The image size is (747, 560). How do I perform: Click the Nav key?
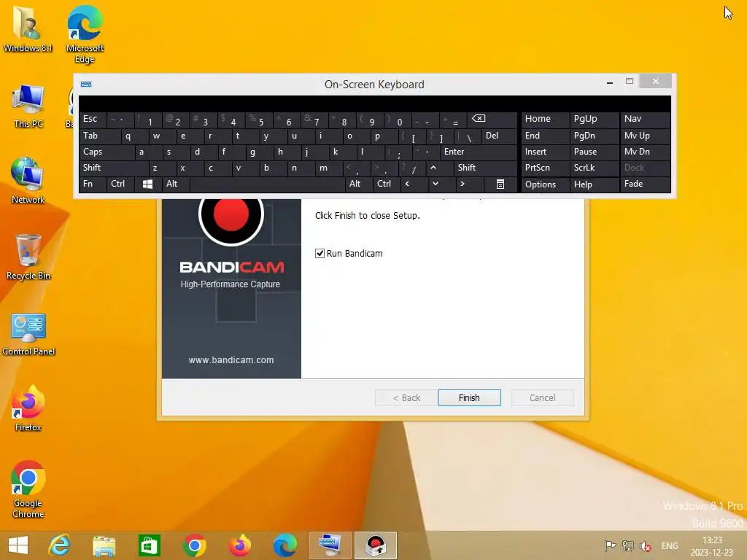coord(645,119)
